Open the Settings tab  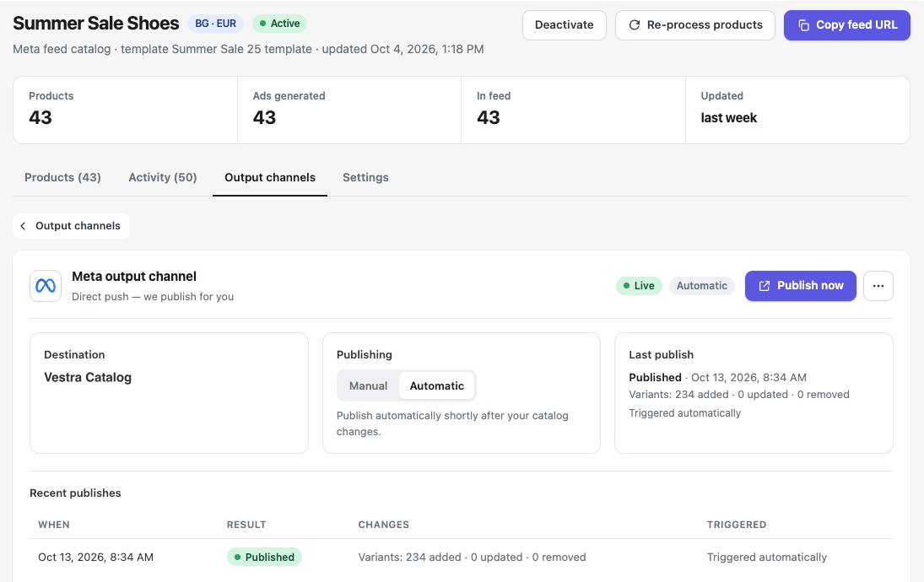tap(365, 177)
